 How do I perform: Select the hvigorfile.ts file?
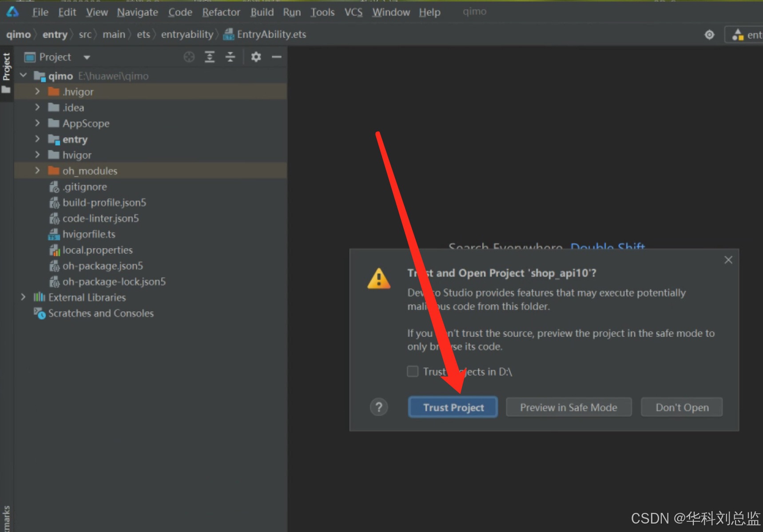click(x=89, y=234)
